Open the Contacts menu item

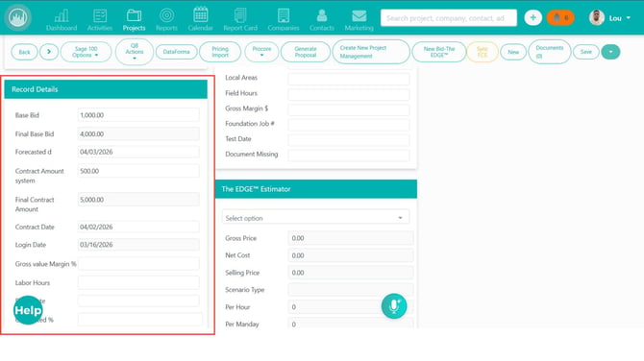(x=322, y=20)
